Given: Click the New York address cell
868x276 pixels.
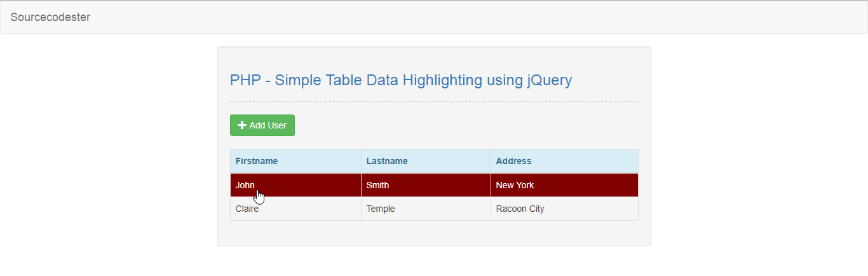Looking at the screenshot, I should (x=515, y=185).
